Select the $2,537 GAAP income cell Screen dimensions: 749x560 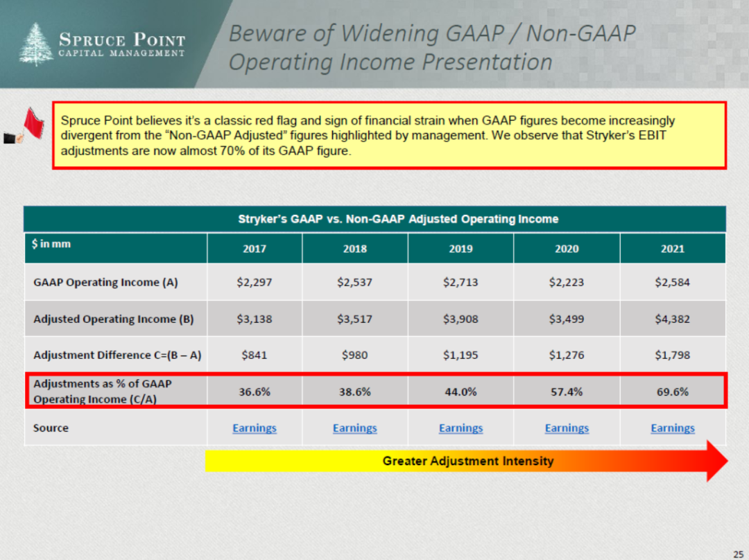(x=355, y=282)
